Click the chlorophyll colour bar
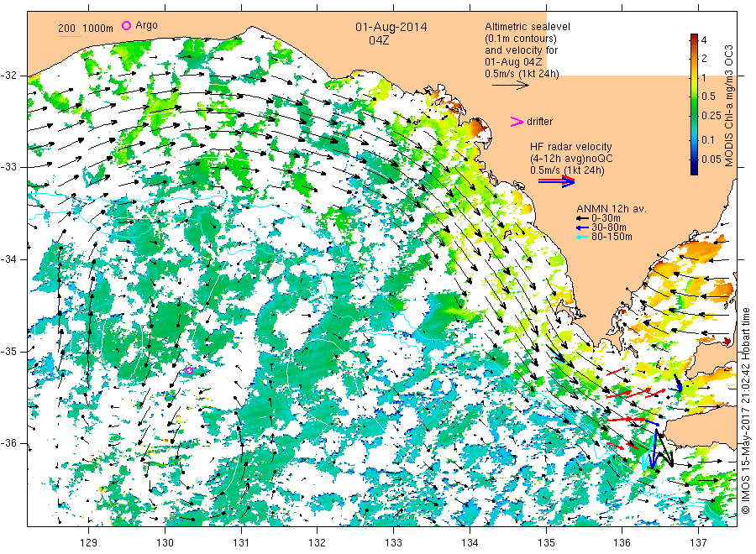The height and width of the screenshot is (554, 756). pos(694,104)
